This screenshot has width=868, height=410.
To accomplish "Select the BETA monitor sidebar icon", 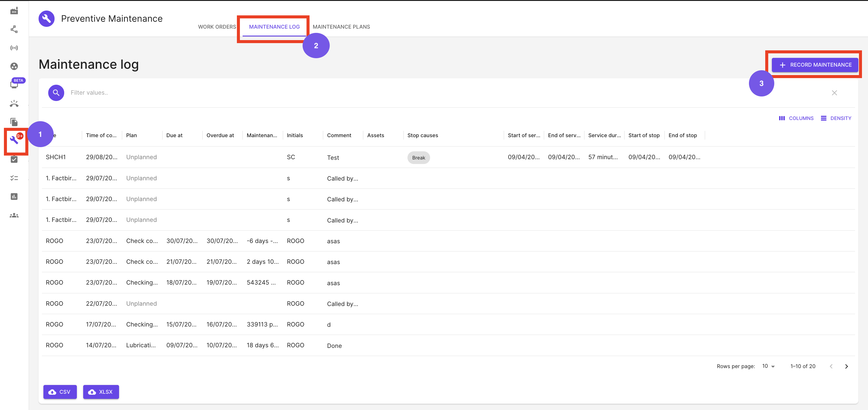I will [14, 84].
